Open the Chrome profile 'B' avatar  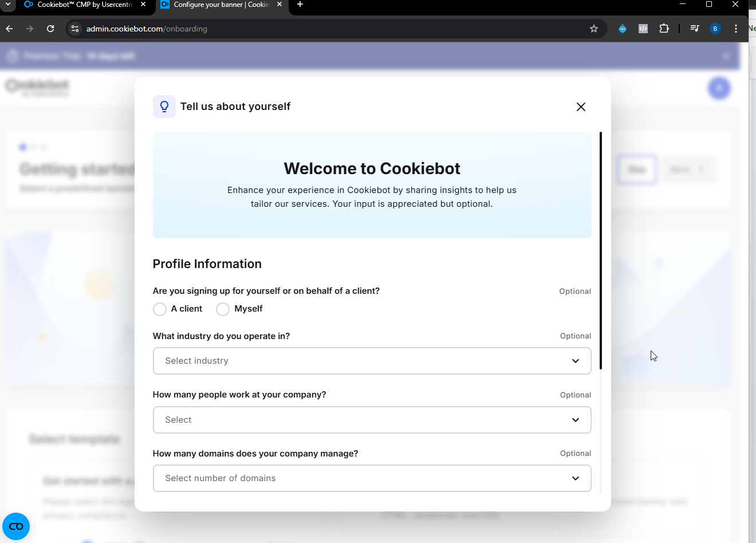(715, 29)
